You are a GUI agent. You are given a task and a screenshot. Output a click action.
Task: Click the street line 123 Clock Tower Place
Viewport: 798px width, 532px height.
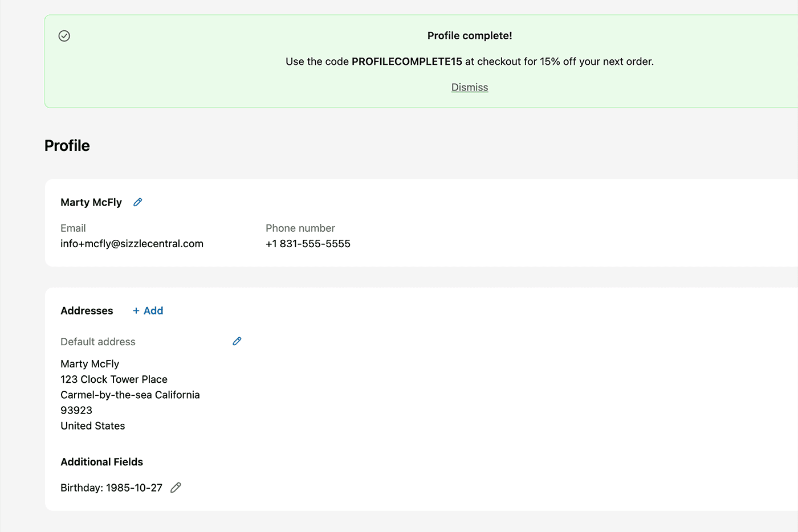click(x=114, y=379)
